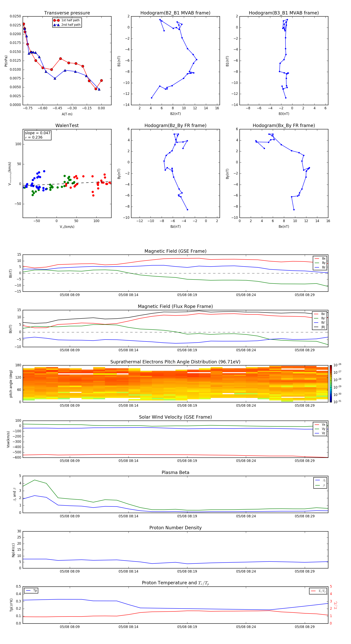
Task: Click the 'Proton Temperature and Te/Tp' title
Action: click(175, 583)
